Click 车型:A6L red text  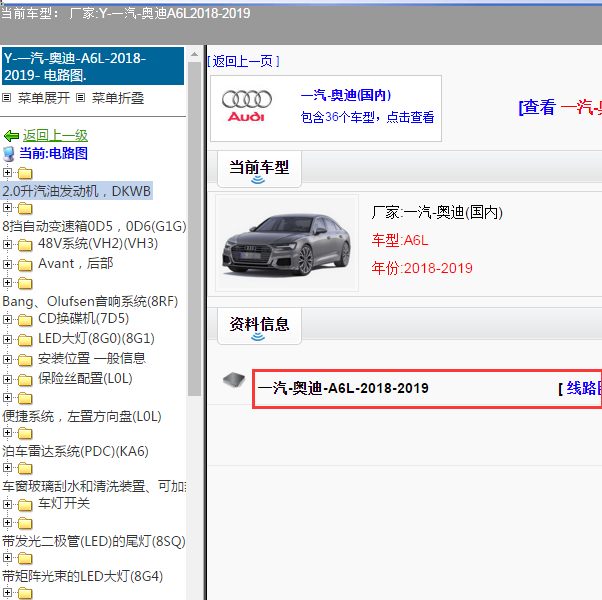(400, 240)
